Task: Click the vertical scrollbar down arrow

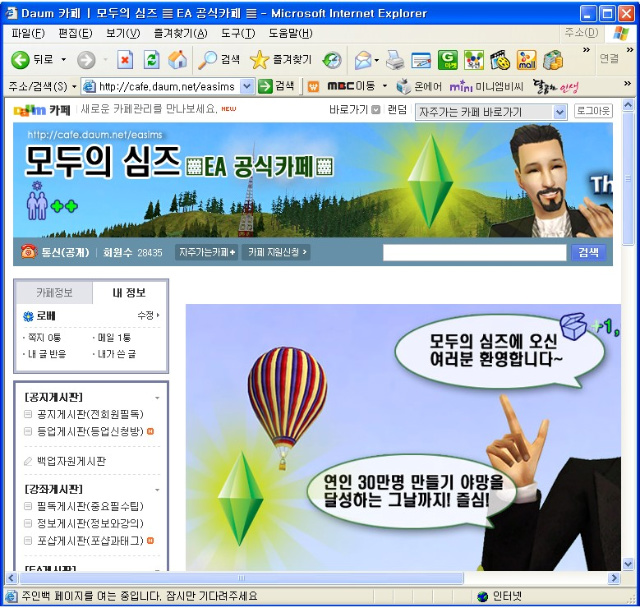Action: tap(628, 564)
